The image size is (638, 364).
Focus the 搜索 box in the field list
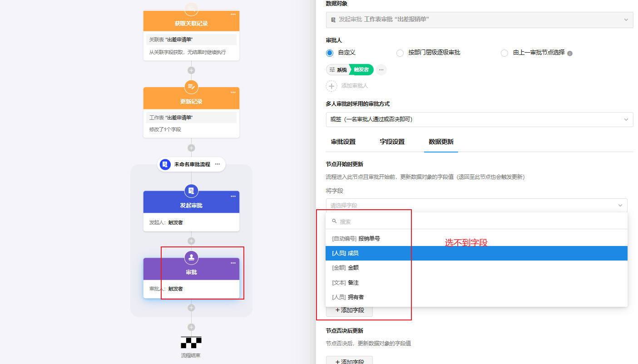(476, 221)
